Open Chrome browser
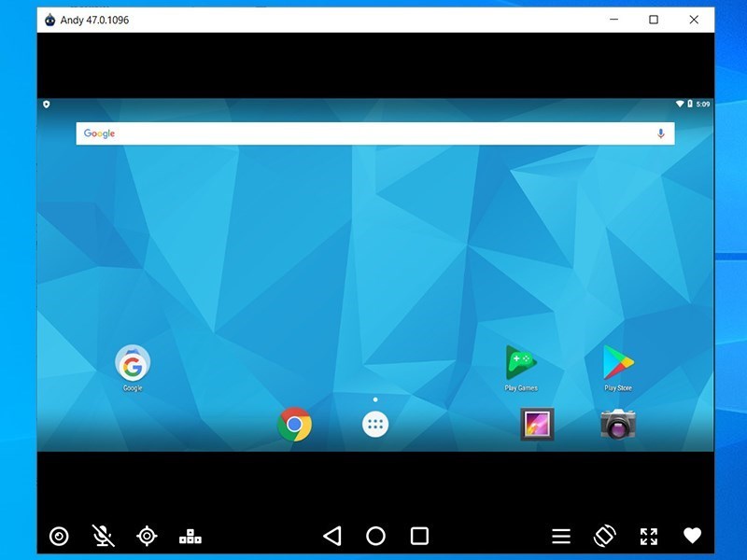 pos(294,425)
